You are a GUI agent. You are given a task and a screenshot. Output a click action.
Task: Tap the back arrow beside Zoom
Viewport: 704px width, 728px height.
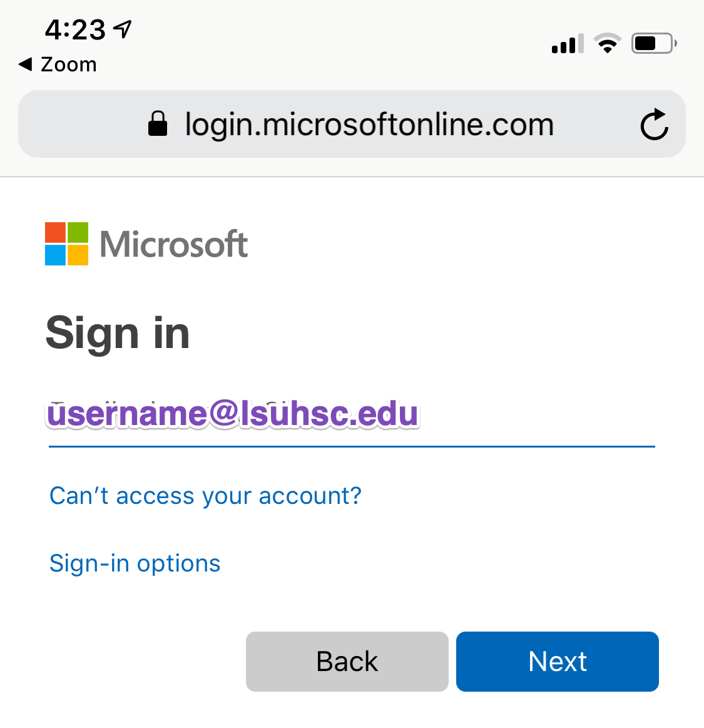[x=25, y=64]
